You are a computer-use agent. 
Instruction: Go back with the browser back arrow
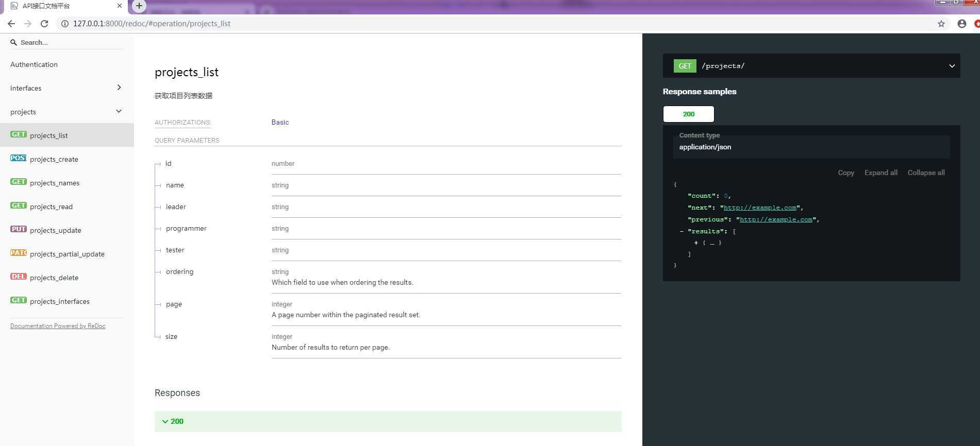click(x=11, y=24)
